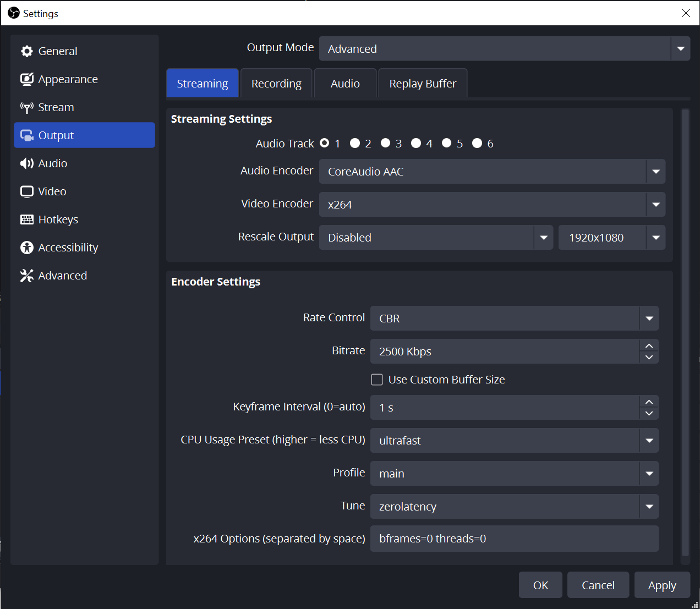700x609 pixels.
Task: Decrease Bitrate with down arrow
Action: 649,358
